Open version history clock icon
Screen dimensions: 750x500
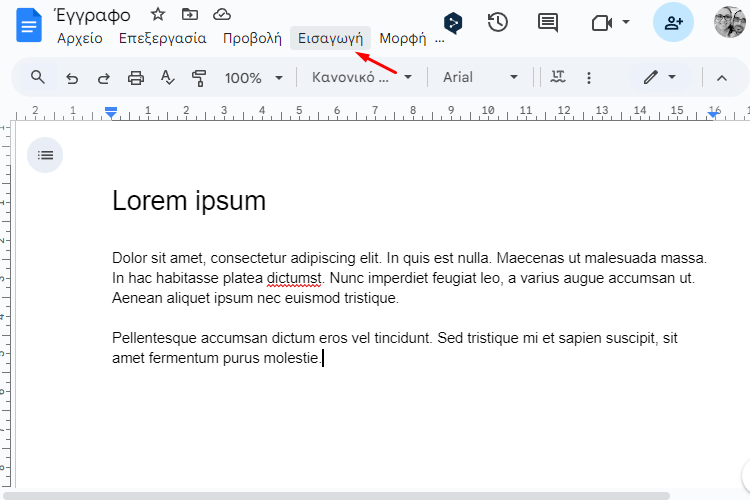click(497, 22)
